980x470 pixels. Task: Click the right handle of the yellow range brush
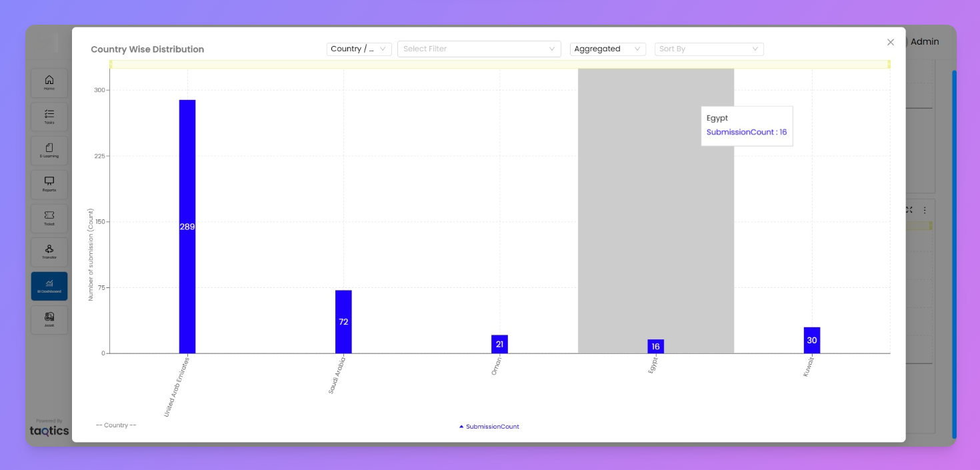pyautogui.click(x=889, y=64)
